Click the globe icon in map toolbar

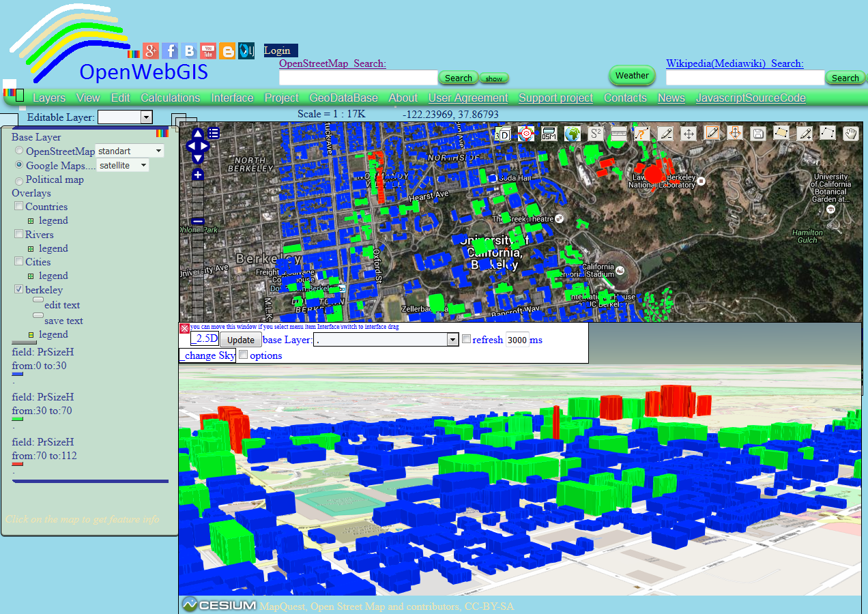pyautogui.click(x=572, y=134)
